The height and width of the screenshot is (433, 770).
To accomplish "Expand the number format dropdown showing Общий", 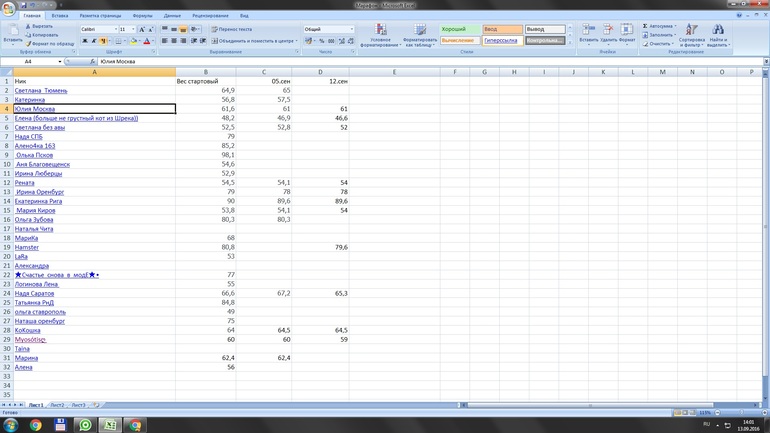I will click(352, 29).
